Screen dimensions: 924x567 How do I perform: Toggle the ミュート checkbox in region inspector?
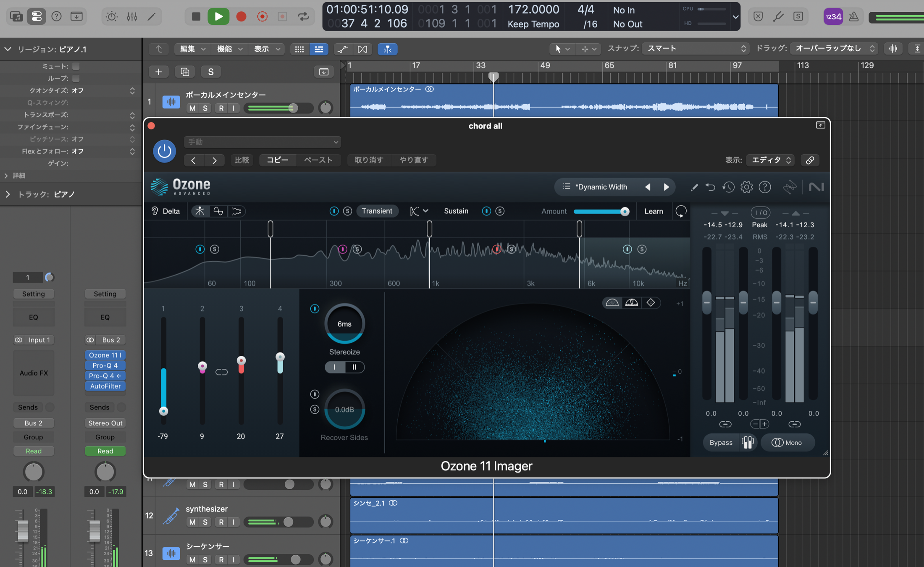click(x=76, y=66)
